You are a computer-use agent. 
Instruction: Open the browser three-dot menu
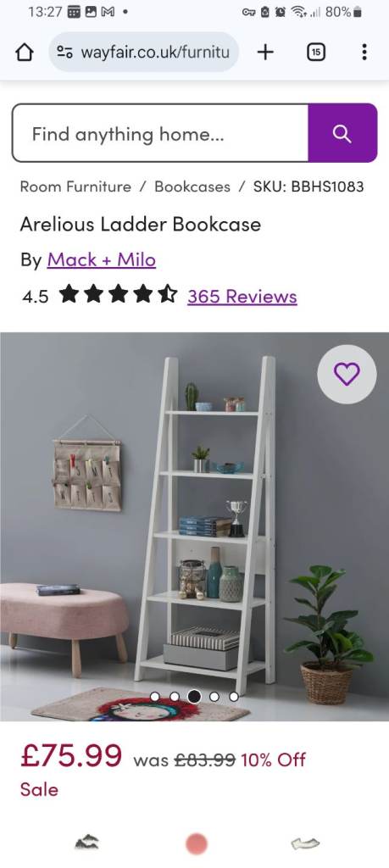364,52
